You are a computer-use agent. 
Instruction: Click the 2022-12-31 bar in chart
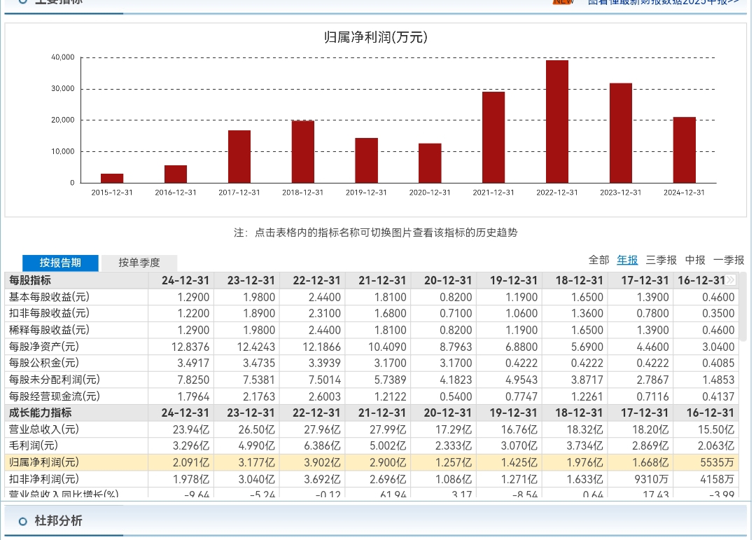pyautogui.click(x=557, y=122)
